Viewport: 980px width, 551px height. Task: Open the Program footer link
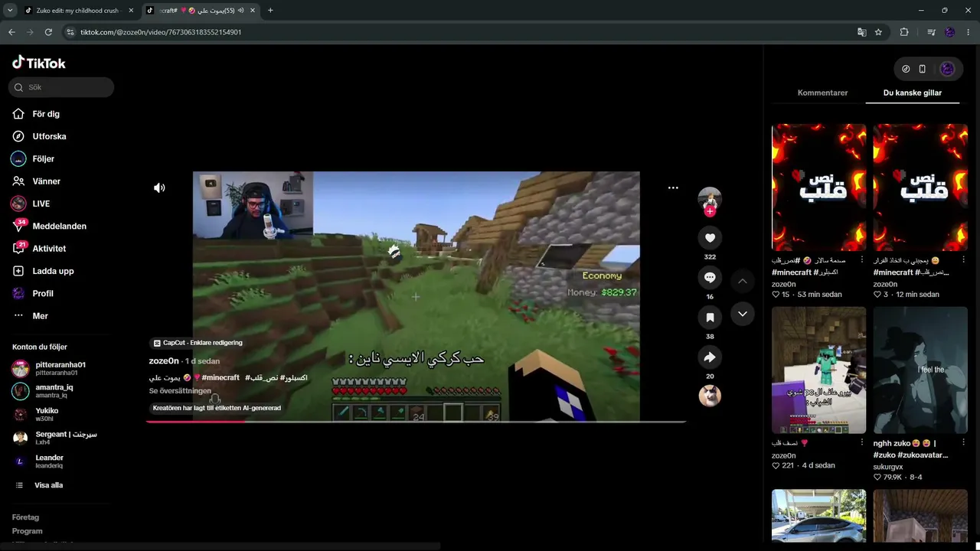pyautogui.click(x=28, y=531)
